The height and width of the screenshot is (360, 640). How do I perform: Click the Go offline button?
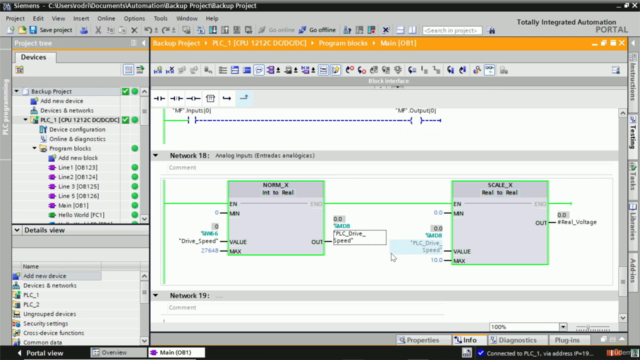point(318,30)
